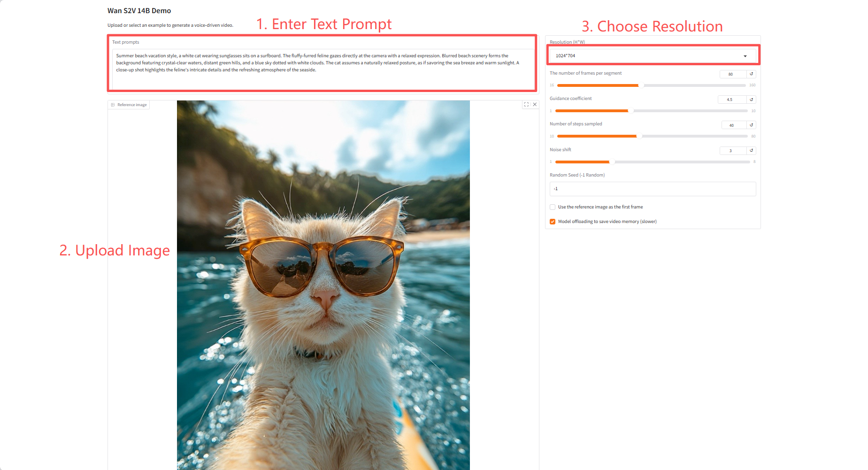Adjust the Guidance coefficient slider
The width and height of the screenshot is (868, 470).
pyautogui.click(x=651, y=111)
